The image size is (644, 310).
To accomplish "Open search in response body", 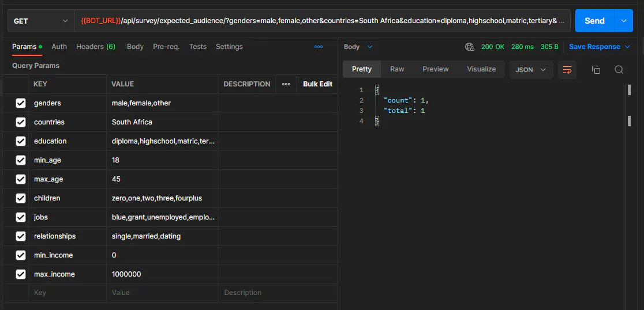I will [619, 70].
